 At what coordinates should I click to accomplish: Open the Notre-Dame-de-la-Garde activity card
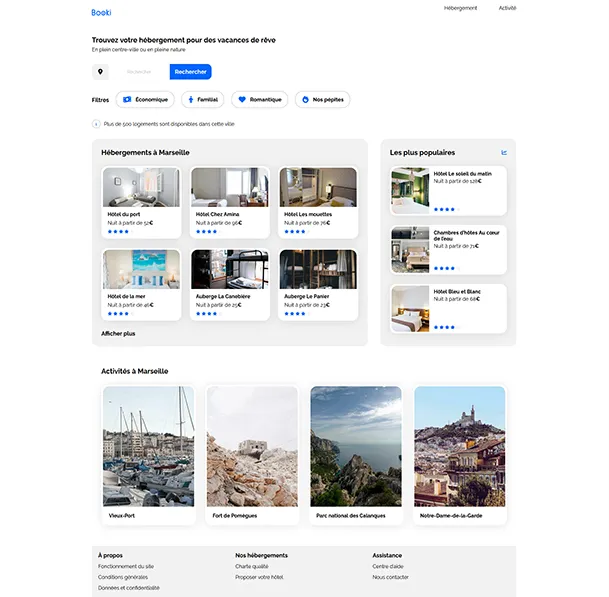[x=460, y=455]
